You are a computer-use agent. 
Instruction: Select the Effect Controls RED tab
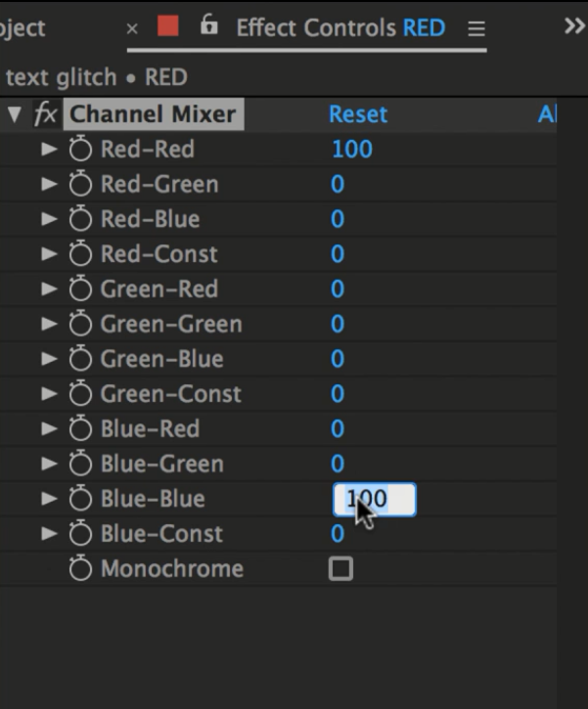pyautogui.click(x=340, y=27)
